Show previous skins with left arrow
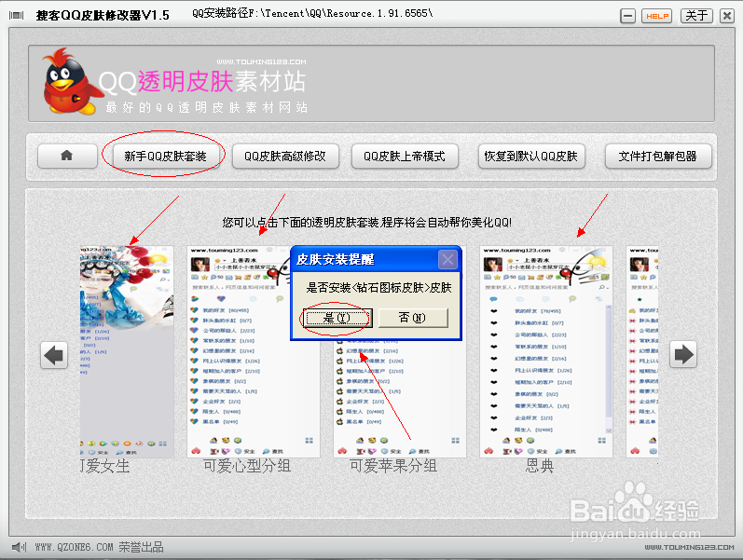The width and height of the screenshot is (743, 560). [54, 354]
